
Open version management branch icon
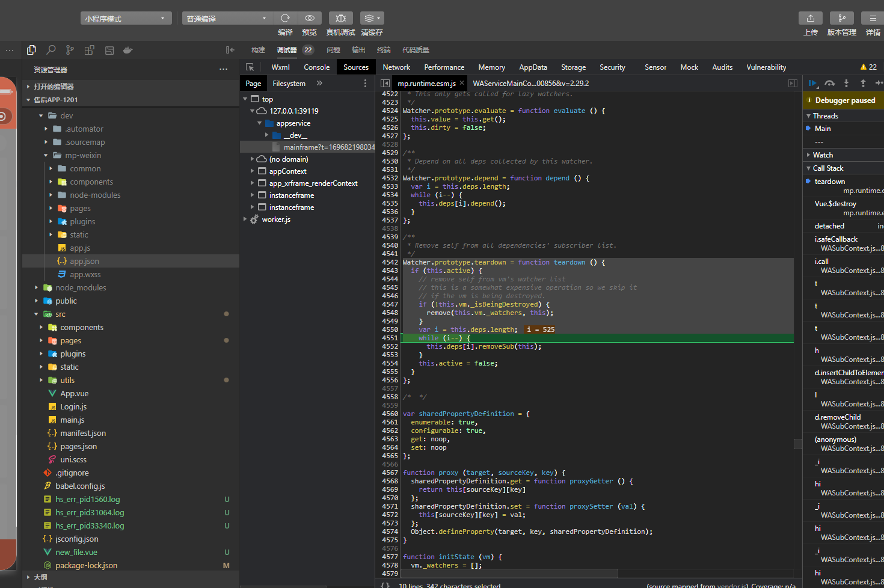click(x=841, y=18)
